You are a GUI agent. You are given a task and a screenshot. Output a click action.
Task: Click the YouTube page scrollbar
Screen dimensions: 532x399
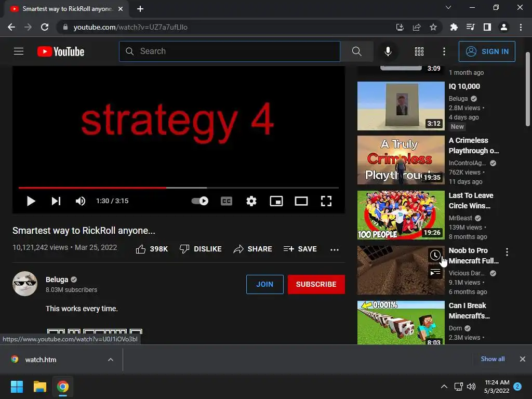(528, 89)
